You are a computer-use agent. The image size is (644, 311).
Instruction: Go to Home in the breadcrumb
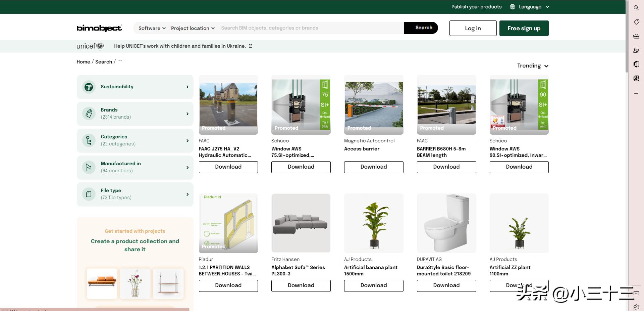(83, 62)
